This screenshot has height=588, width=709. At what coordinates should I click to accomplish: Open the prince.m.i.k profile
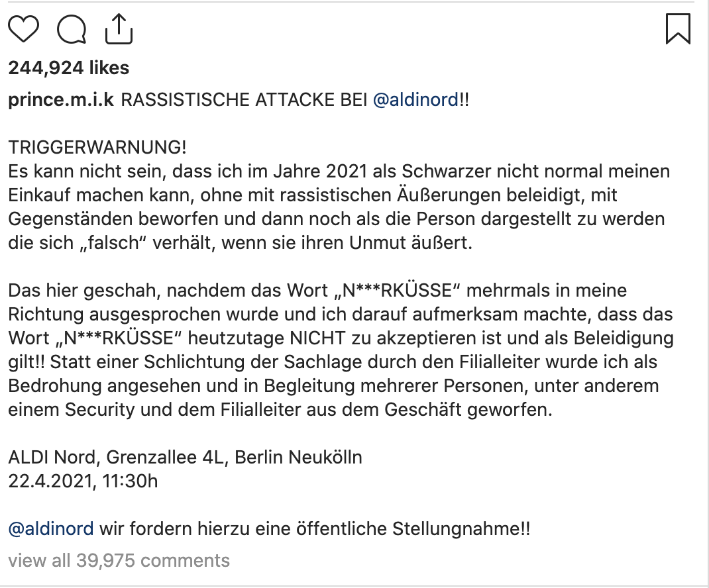coord(61,100)
